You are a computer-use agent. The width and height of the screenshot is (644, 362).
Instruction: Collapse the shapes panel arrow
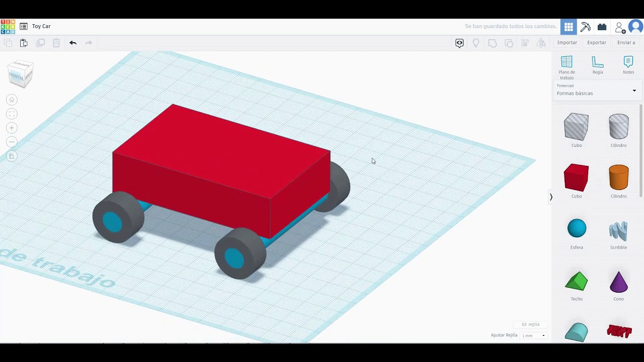(551, 197)
